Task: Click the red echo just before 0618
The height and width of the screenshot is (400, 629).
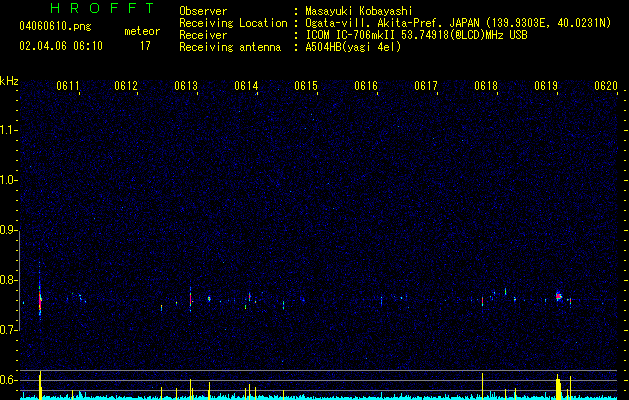Action: [x=482, y=301]
